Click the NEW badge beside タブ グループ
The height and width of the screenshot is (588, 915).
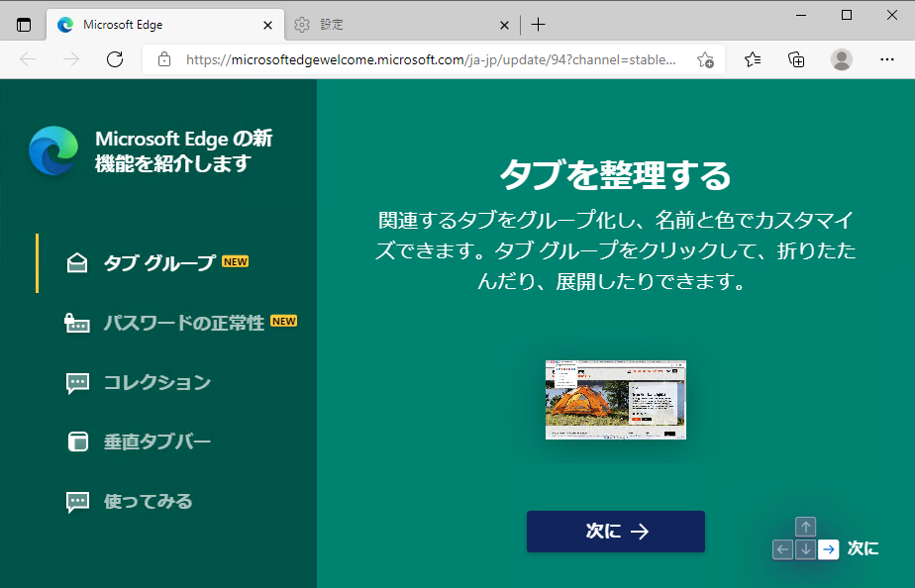click(x=235, y=261)
